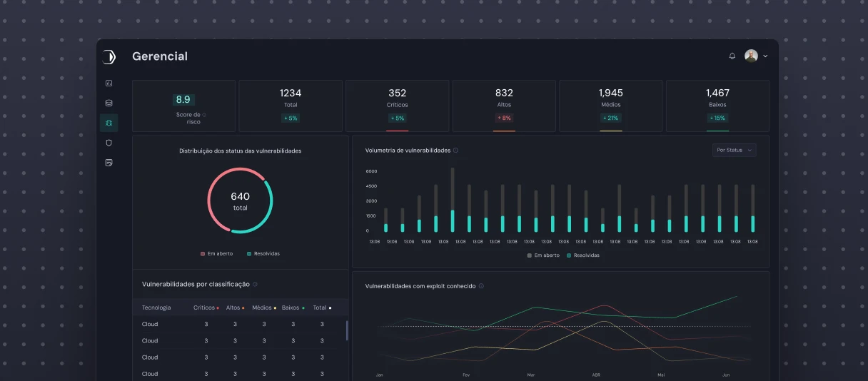The width and height of the screenshot is (868, 381).
Task: Click the classification table vertical scrollbar
Action: click(347, 330)
